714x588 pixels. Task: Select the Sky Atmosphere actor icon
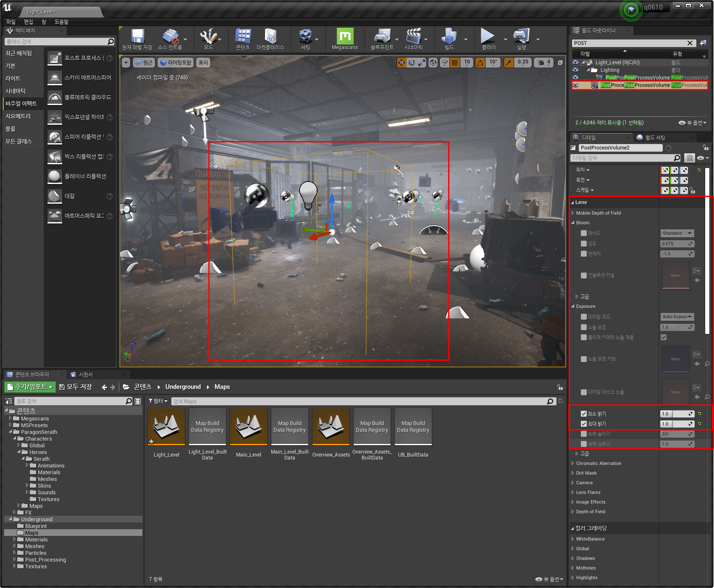(55, 78)
